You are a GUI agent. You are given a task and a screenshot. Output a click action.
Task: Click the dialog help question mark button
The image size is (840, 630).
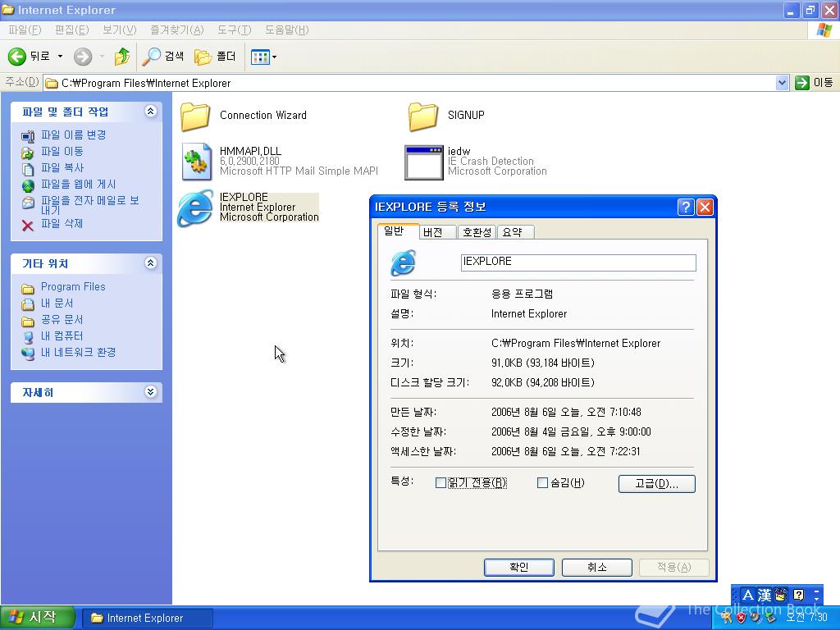click(x=686, y=207)
